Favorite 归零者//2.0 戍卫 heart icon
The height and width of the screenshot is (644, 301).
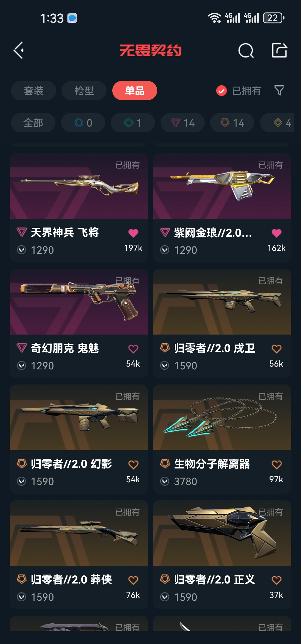tap(276, 349)
